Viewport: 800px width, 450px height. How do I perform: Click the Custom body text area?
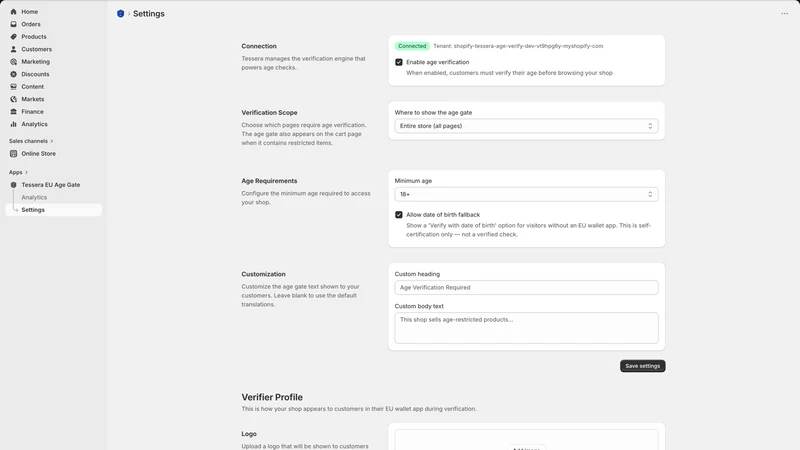click(526, 328)
